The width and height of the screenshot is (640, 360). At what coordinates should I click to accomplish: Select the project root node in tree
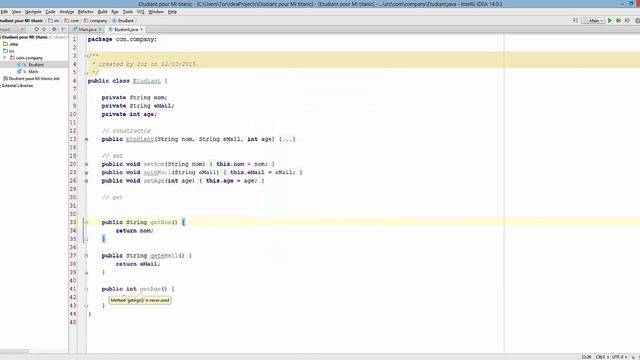click(x=24, y=37)
